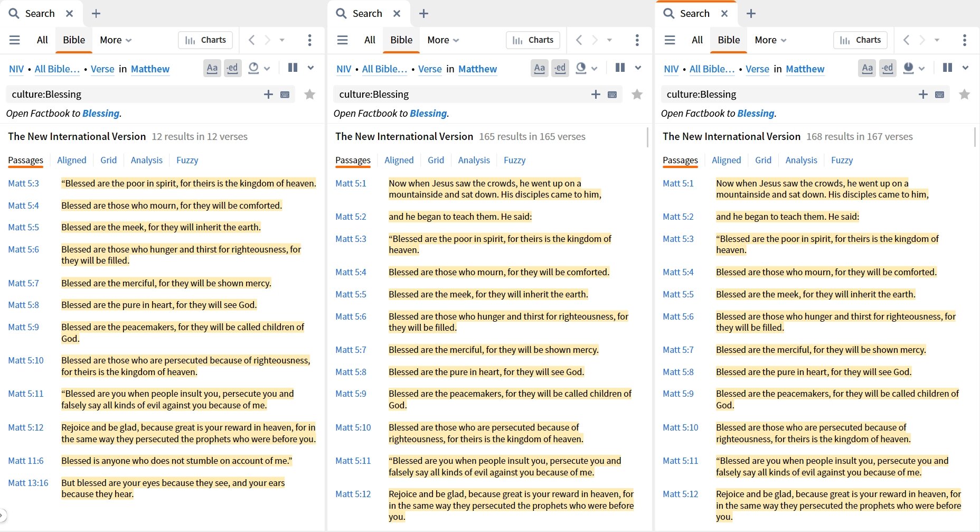Screen dimensions: 980x532
Task: Toggle word forms -ed in right panel
Action: pyautogui.click(x=887, y=68)
